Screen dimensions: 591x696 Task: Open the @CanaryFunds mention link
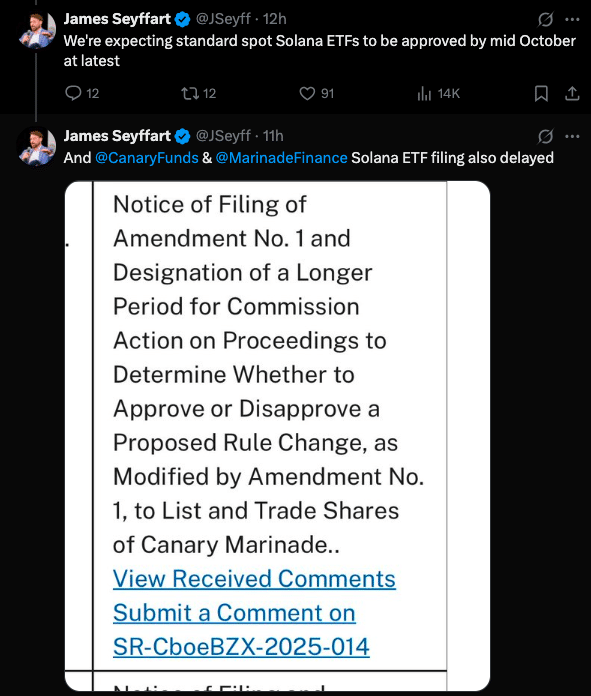pyautogui.click(x=147, y=158)
